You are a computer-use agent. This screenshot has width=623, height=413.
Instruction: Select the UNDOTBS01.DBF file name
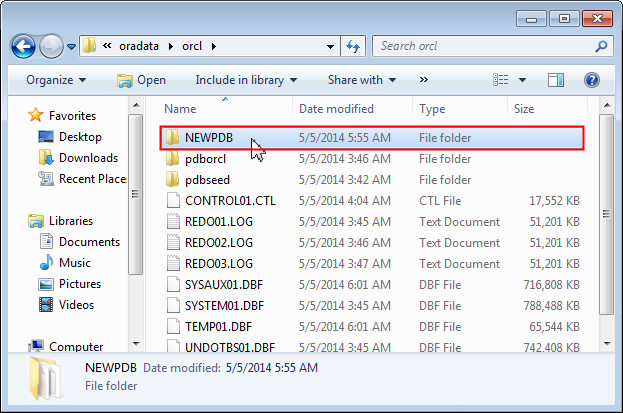(230, 347)
